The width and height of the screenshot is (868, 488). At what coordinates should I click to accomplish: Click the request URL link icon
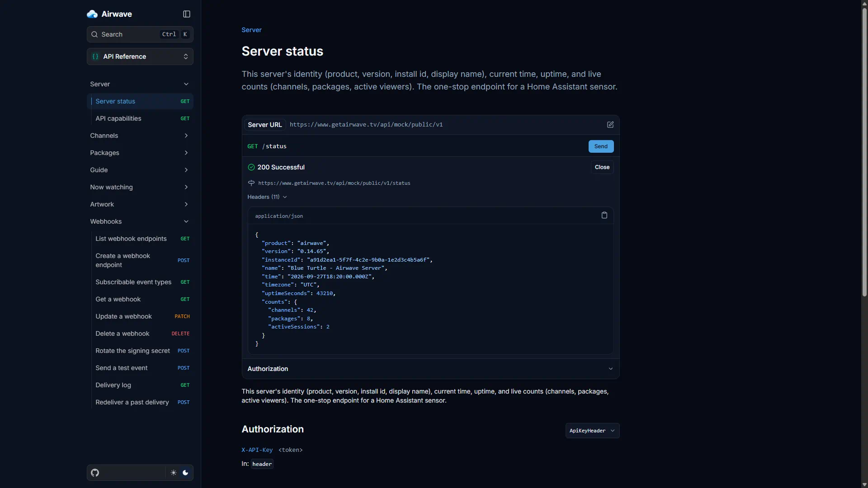tap(251, 183)
